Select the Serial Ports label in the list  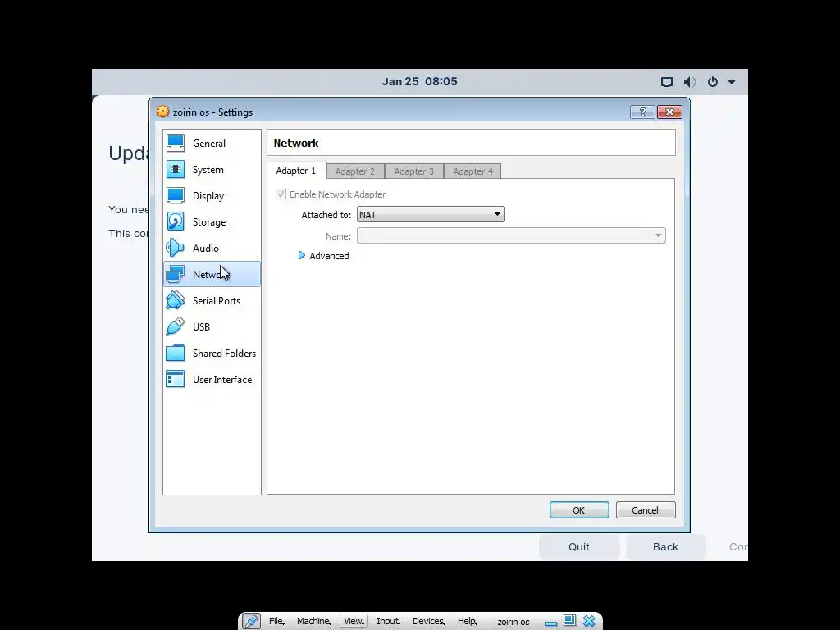[217, 300]
